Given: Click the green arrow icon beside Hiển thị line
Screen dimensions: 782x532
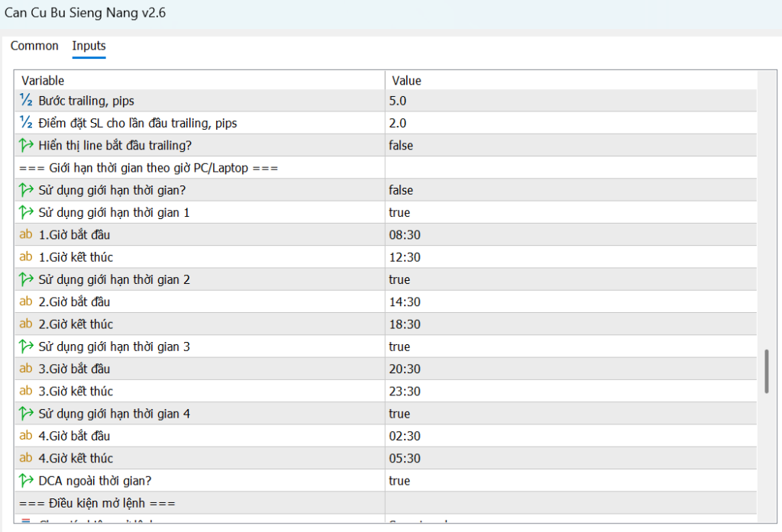Looking at the screenshot, I should click(26, 145).
